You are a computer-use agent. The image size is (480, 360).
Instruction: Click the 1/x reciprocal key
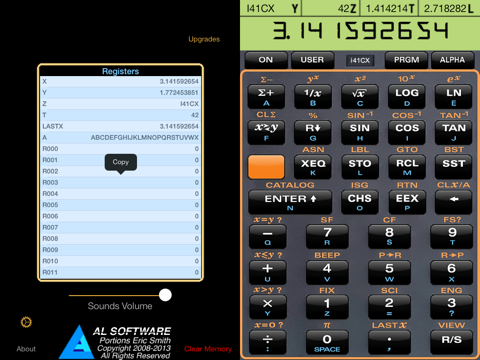(x=313, y=96)
